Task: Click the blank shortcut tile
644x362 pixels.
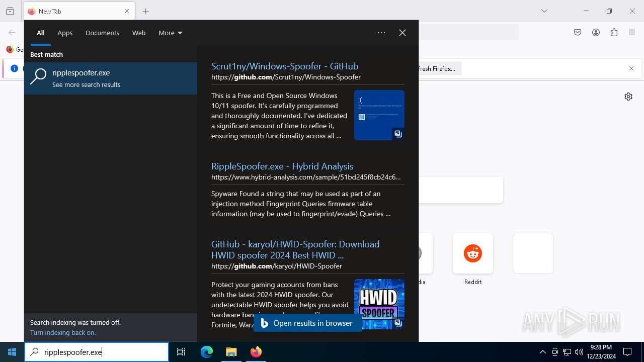Action: tap(533, 253)
